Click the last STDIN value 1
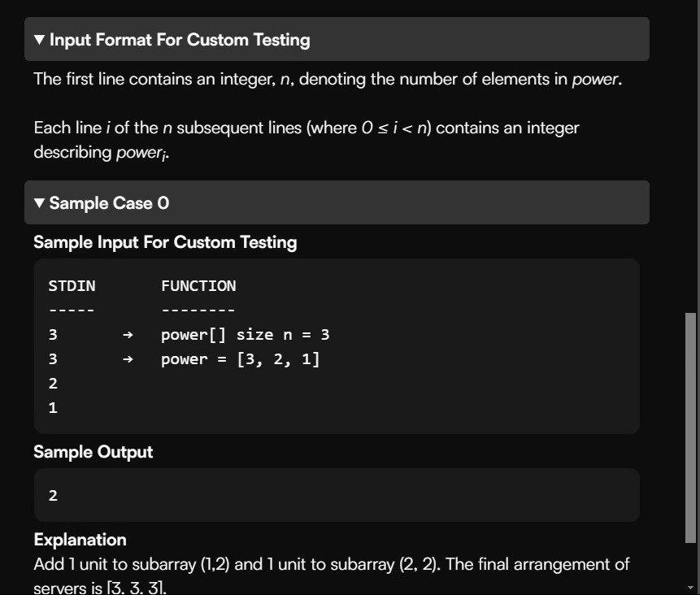The height and width of the screenshot is (595, 700). (x=53, y=408)
